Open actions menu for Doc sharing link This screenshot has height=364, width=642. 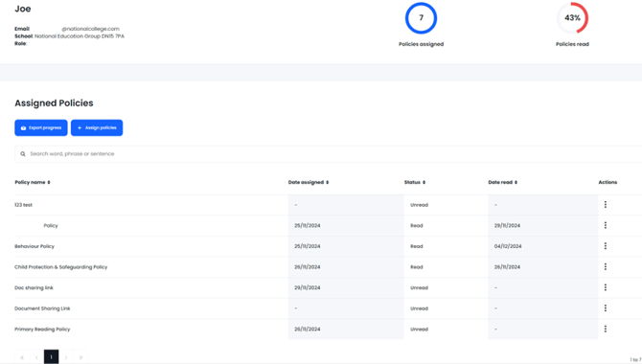606,287
